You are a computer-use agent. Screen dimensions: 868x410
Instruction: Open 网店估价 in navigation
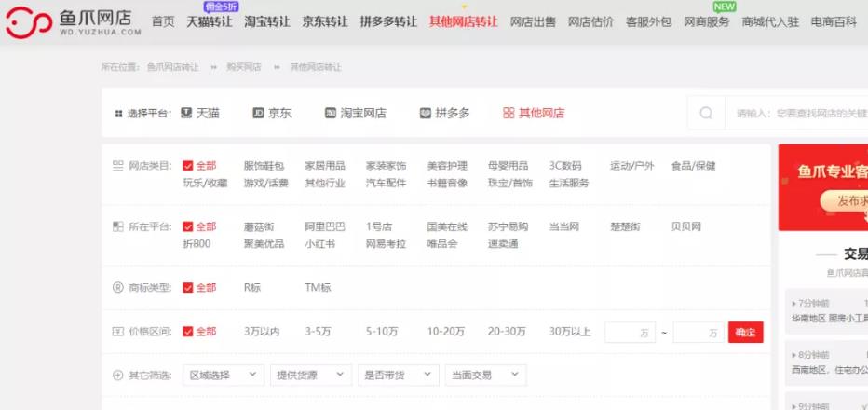click(590, 21)
